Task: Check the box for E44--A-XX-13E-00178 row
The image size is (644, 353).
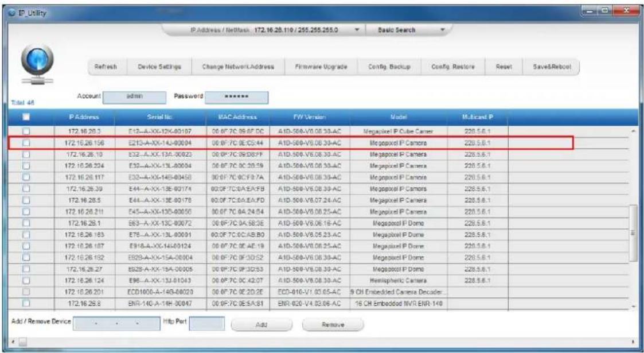Action: pos(26,200)
